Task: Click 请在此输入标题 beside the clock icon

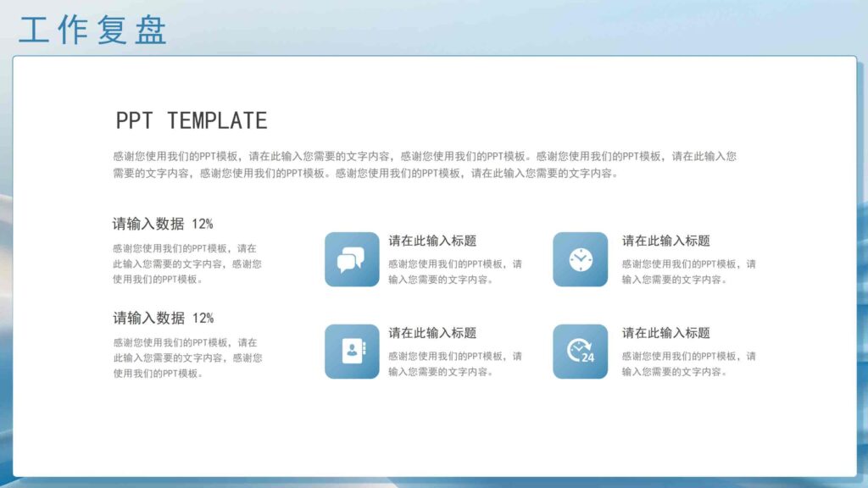Action: [665, 241]
